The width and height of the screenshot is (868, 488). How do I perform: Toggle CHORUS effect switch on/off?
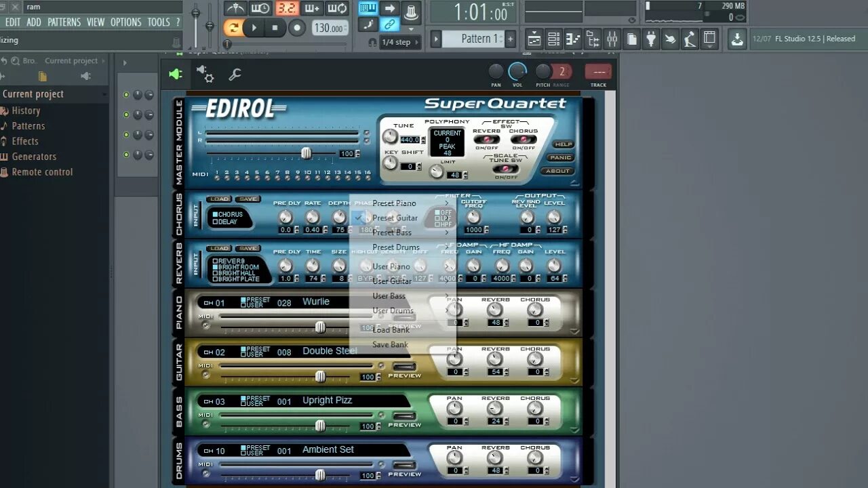[523, 140]
